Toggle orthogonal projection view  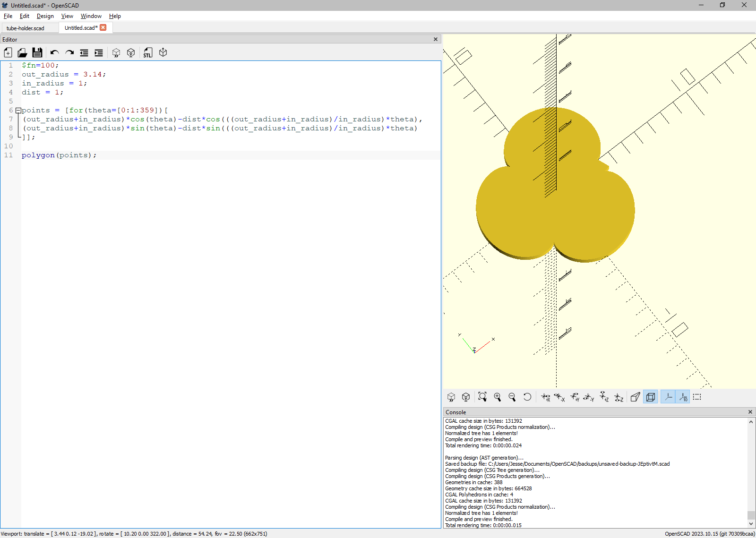tap(651, 397)
